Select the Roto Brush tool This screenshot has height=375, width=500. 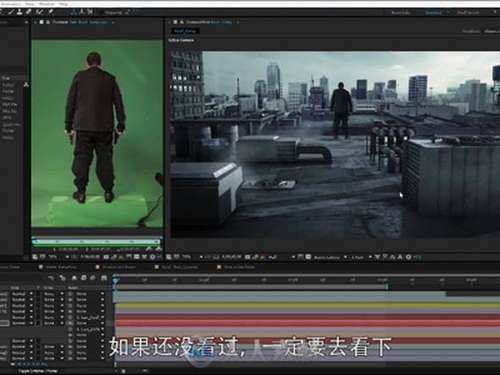coord(40,12)
